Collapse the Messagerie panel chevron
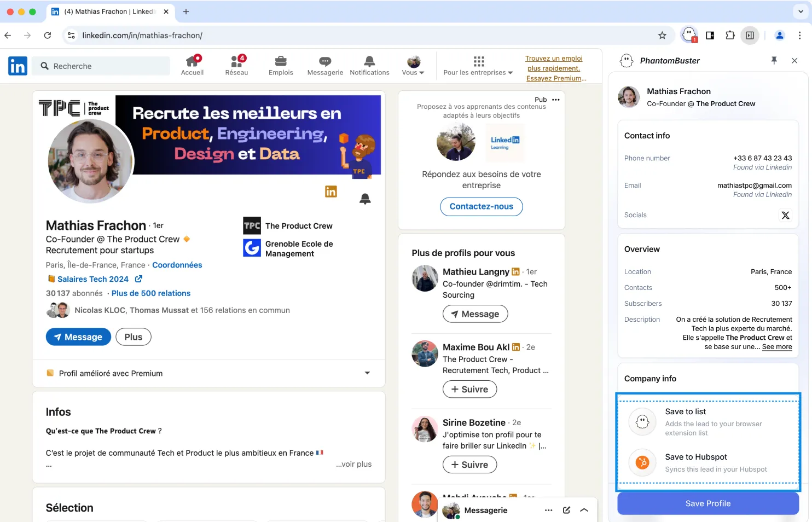Viewport: 812px width, 522px height. pyautogui.click(x=584, y=510)
